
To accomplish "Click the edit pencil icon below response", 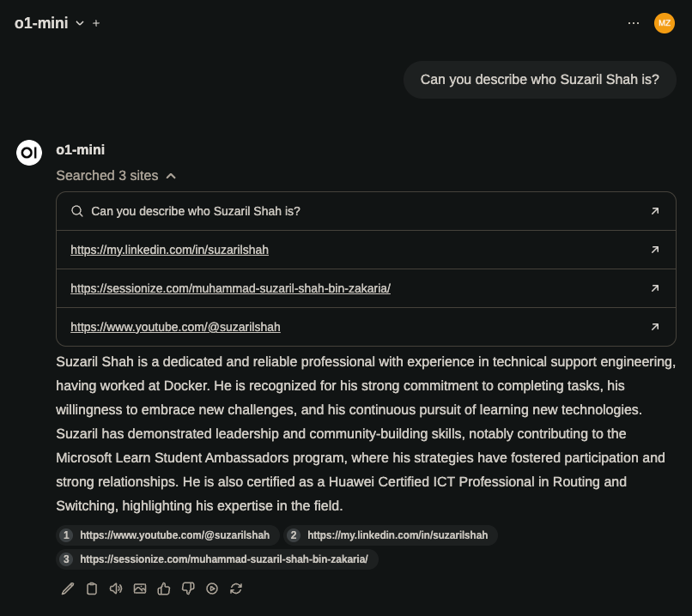I will click(68, 589).
